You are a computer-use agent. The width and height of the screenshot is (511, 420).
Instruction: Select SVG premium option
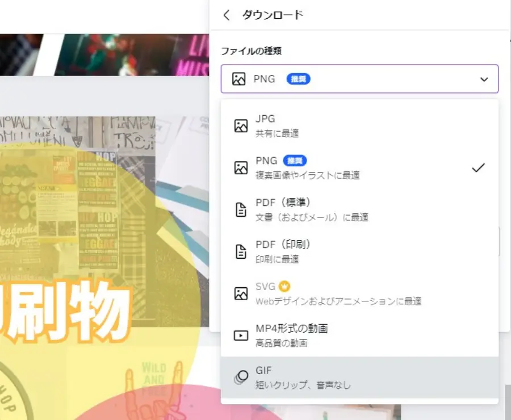click(359, 293)
